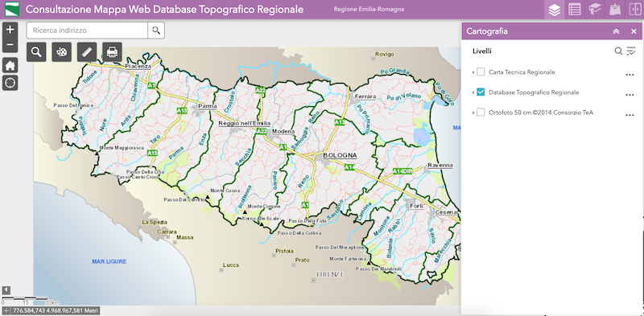Go to the home map extent
Screen dimensions: 644x316
tap(10, 65)
